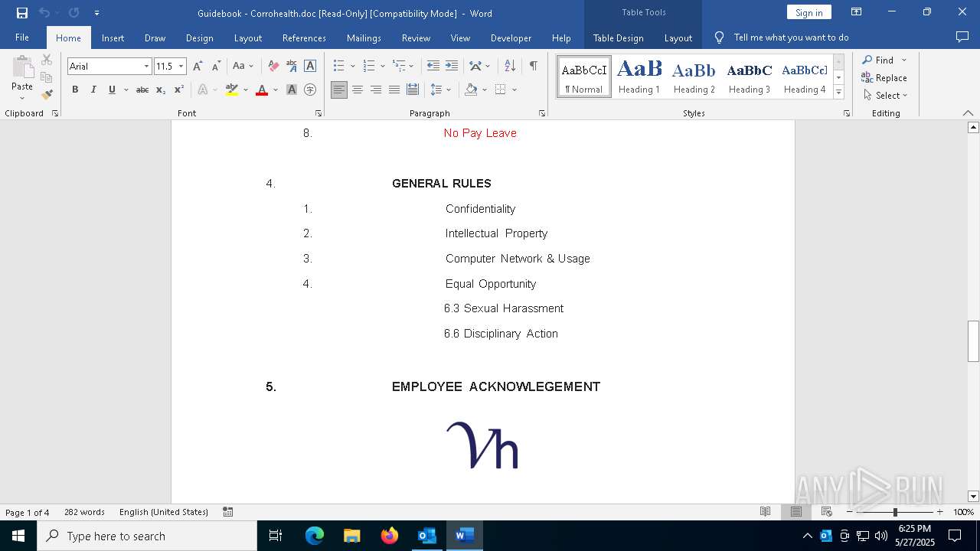Click the Replace button
This screenshot has width=980, height=551.
[x=884, y=77]
